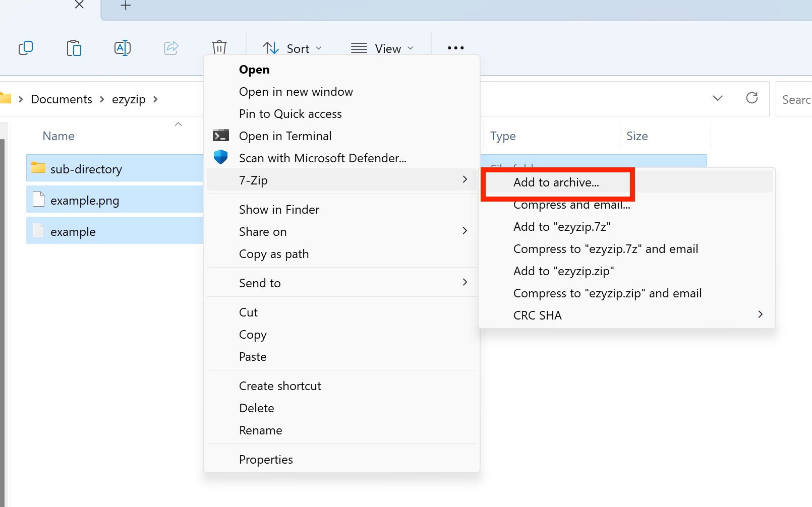This screenshot has width=812, height=507.
Task: Expand the address bar history chevron
Action: (x=718, y=98)
